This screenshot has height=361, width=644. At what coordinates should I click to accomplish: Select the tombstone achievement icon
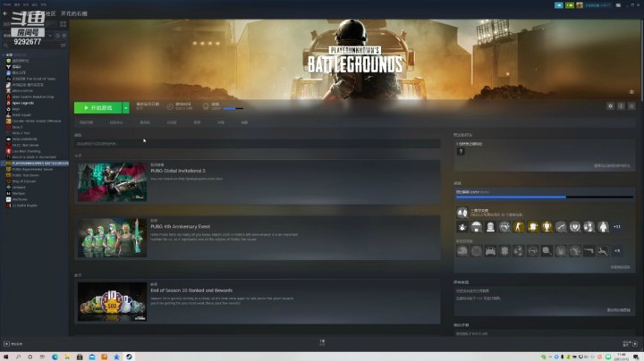click(490, 226)
